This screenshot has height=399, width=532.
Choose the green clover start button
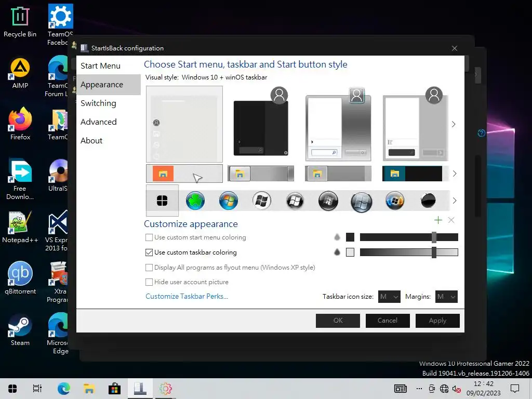click(195, 201)
